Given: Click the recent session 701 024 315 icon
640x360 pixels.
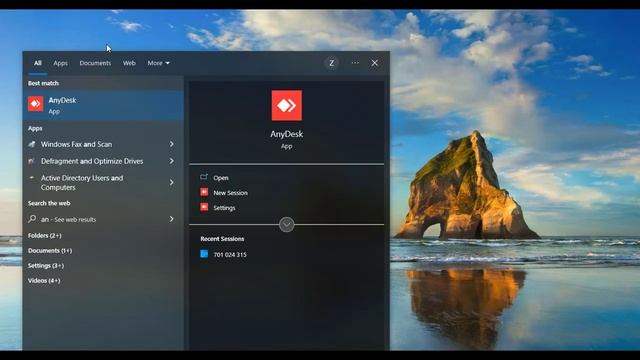Looking at the screenshot, I should click(204, 254).
